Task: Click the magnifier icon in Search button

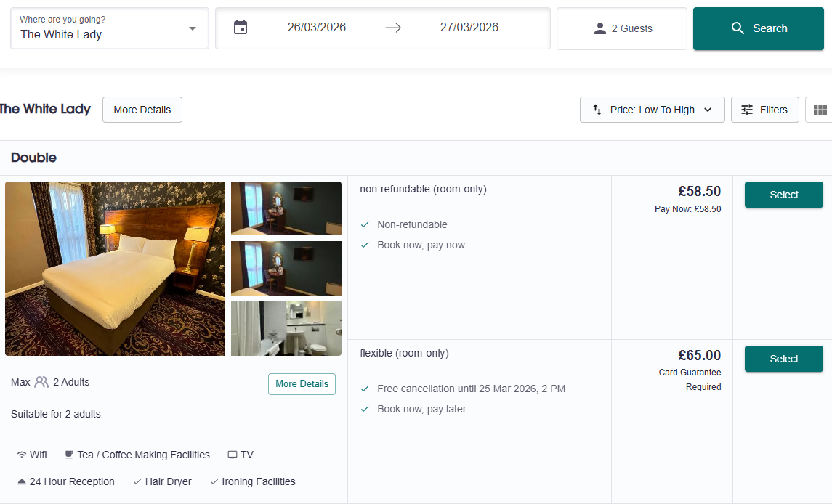Action: 738,28
